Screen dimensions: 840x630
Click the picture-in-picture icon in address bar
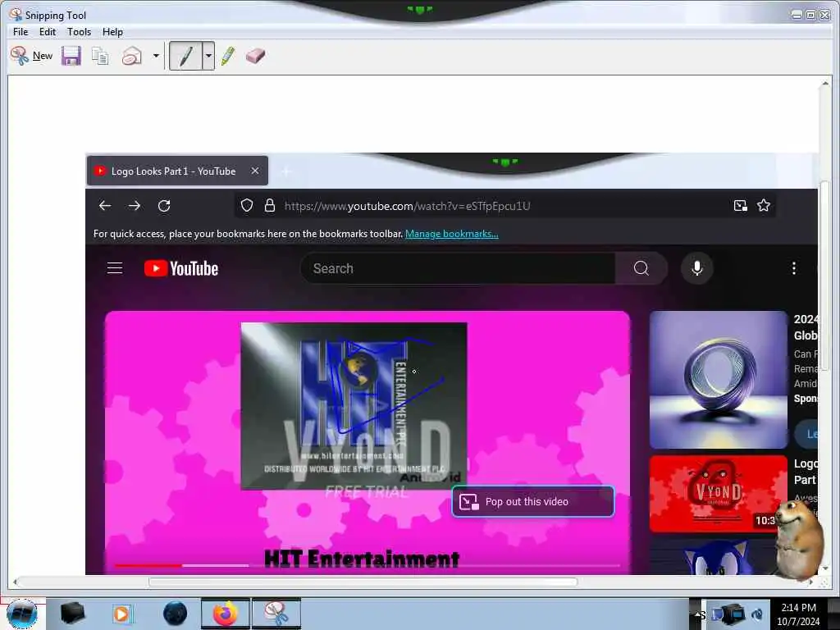click(741, 206)
